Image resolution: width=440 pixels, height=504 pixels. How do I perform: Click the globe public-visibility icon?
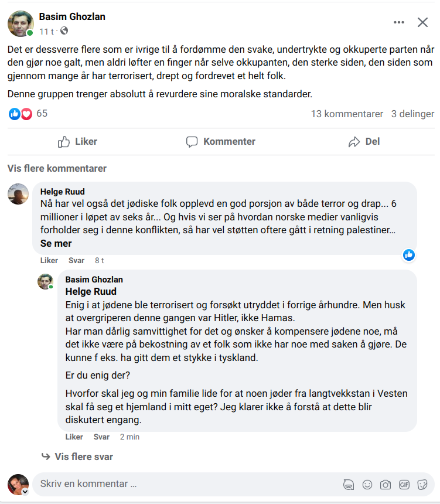(x=64, y=30)
